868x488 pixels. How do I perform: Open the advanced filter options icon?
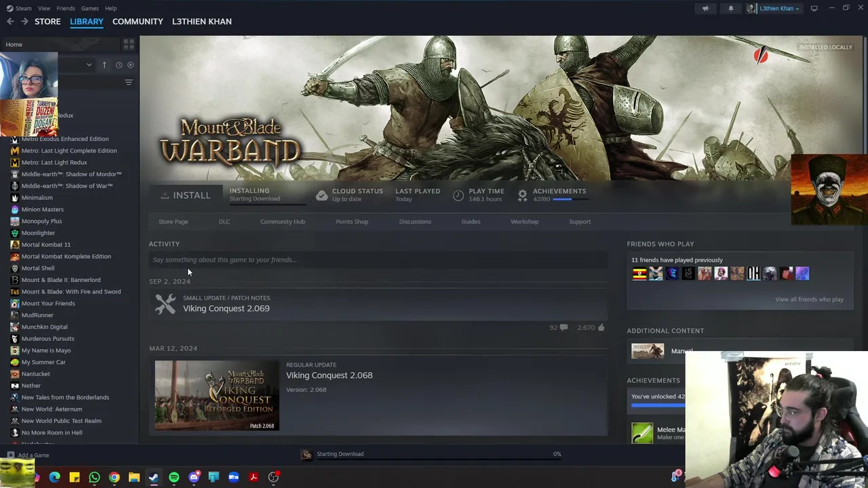coord(128,82)
